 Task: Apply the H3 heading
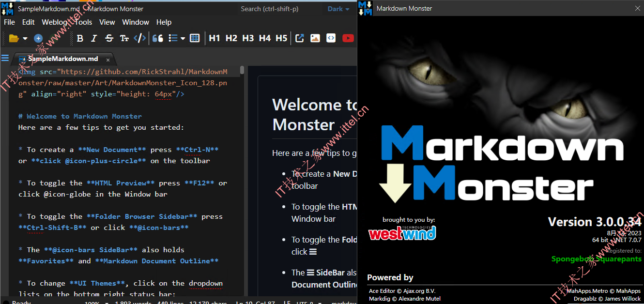248,38
